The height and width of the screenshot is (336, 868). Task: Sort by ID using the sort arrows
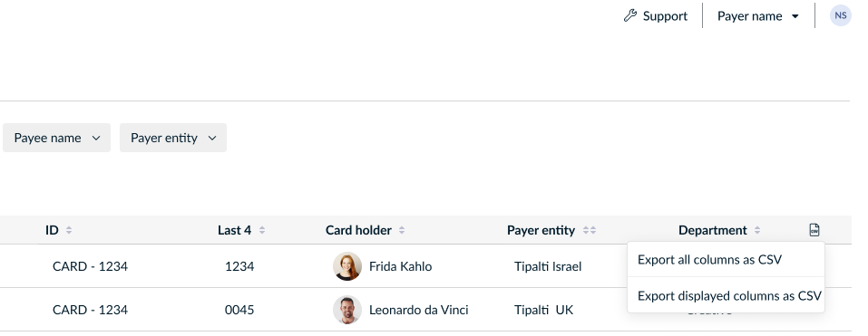coord(69,230)
